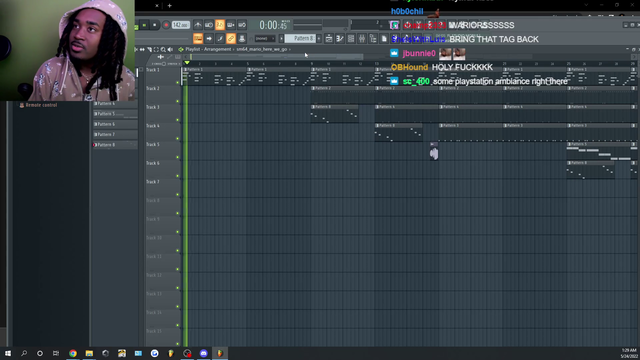
Task: Stop playback with the stop button
Action: pyautogui.click(x=155, y=25)
